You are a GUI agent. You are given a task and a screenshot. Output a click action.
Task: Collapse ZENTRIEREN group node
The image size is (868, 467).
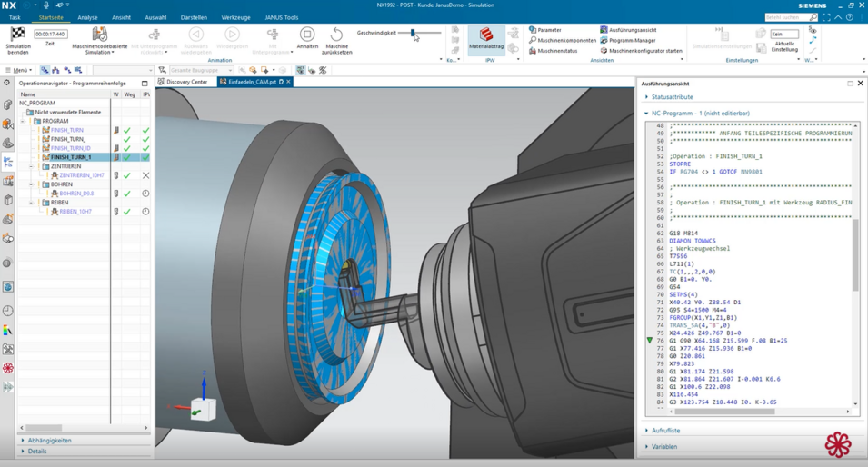point(31,166)
